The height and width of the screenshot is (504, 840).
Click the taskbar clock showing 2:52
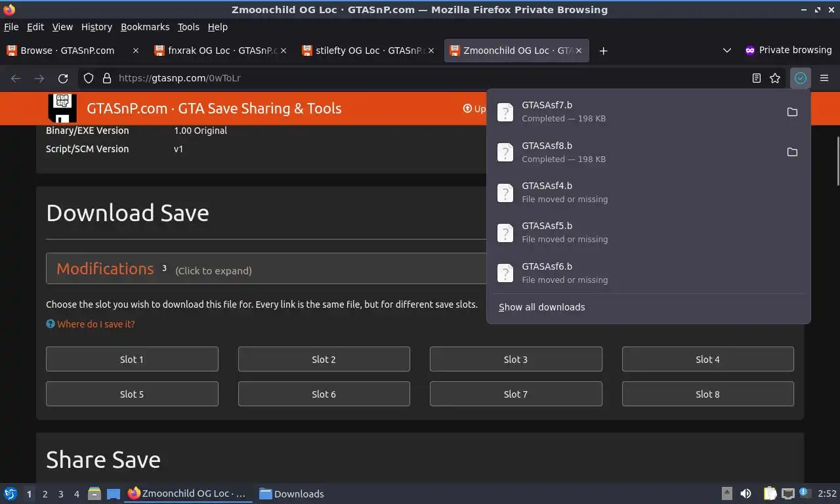(827, 493)
